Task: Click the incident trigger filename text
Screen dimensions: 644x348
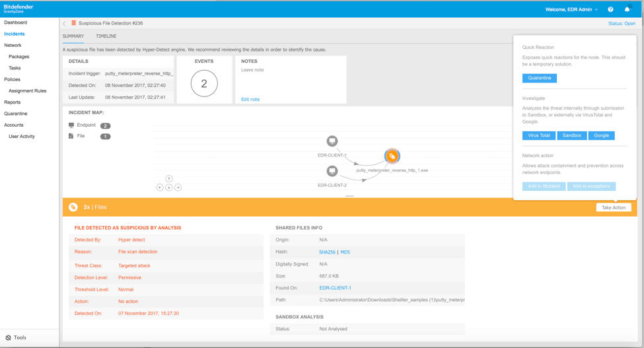Action: click(139, 74)
